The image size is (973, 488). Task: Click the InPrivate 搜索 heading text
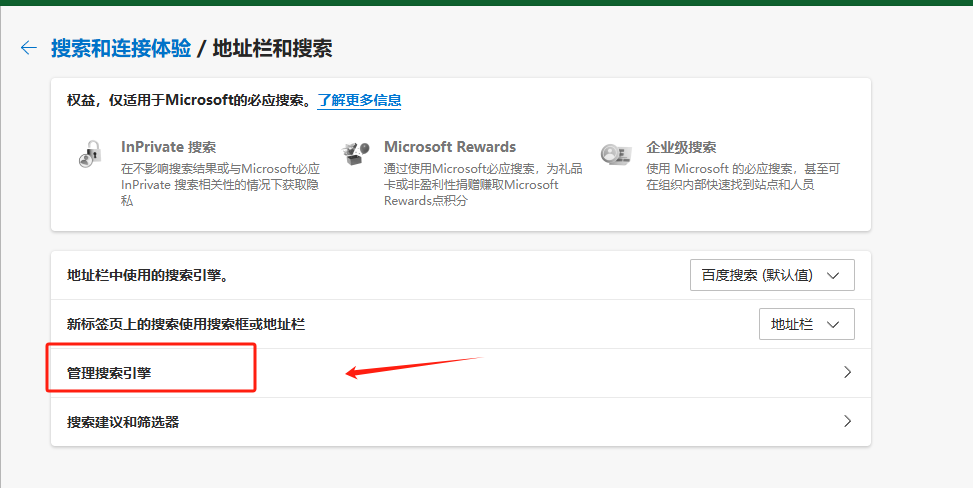[x=169, y=147]
